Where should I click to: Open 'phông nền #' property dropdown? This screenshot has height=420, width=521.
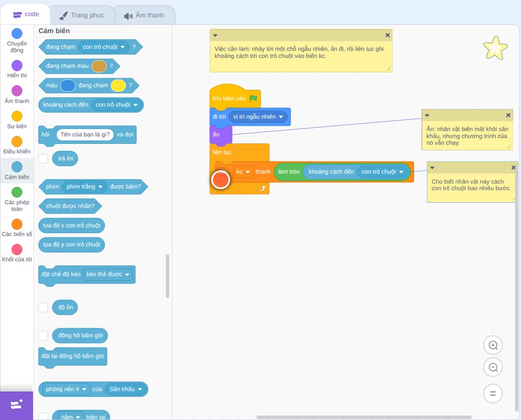[66, 389]
